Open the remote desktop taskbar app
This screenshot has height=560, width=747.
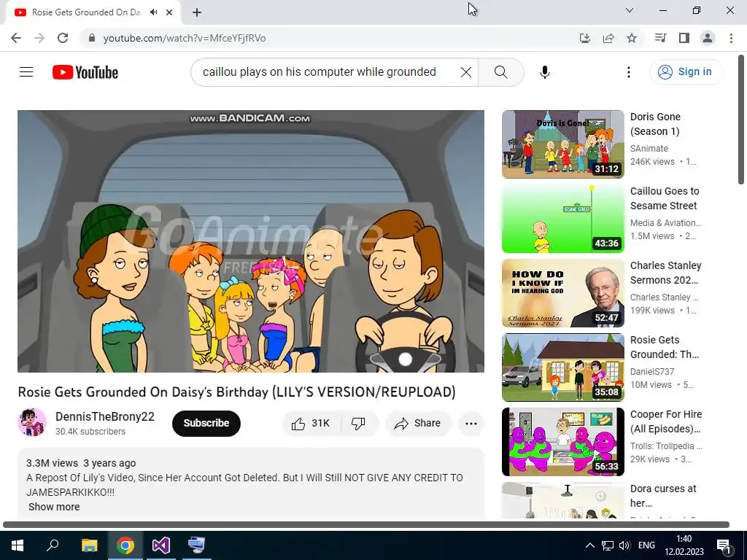point(197,545)
